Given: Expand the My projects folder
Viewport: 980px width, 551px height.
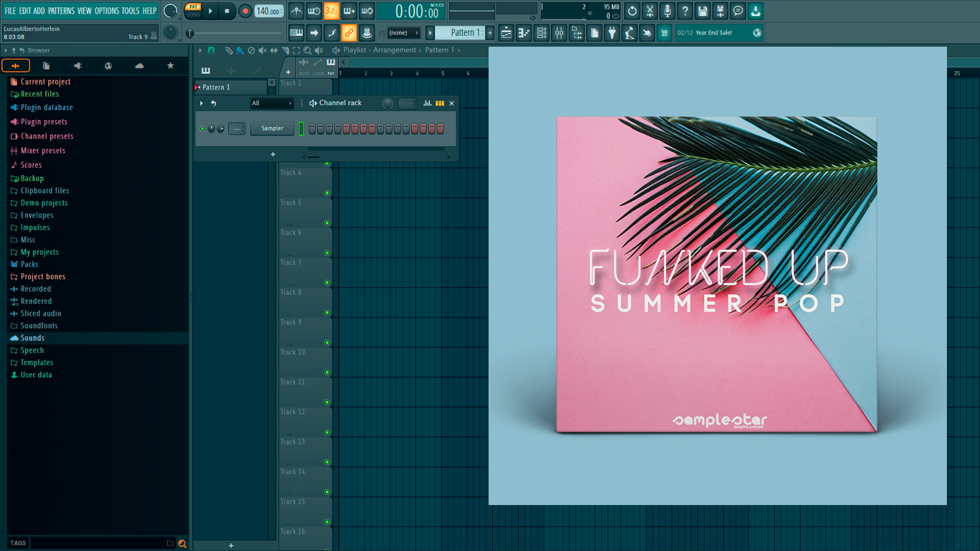Looking at the screenshot, I should point(39,252).
